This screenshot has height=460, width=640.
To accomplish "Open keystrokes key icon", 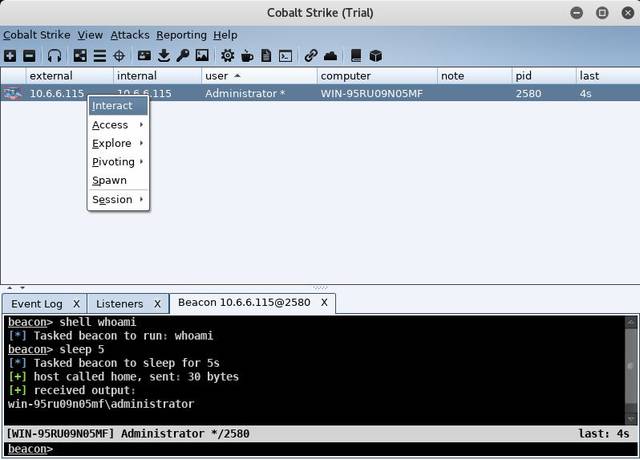I will (x=182, y=56).
